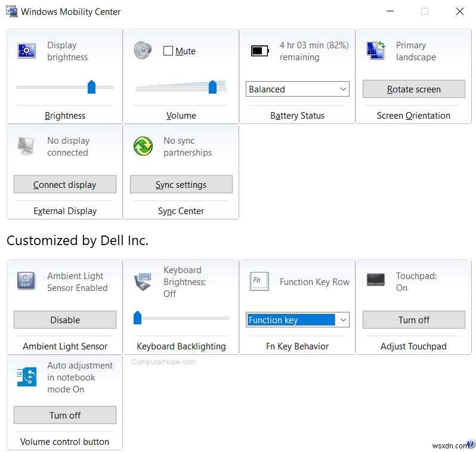Open the Function key behavior dropdown
Screen dimensions: 476x452
[x=297, y=320]
